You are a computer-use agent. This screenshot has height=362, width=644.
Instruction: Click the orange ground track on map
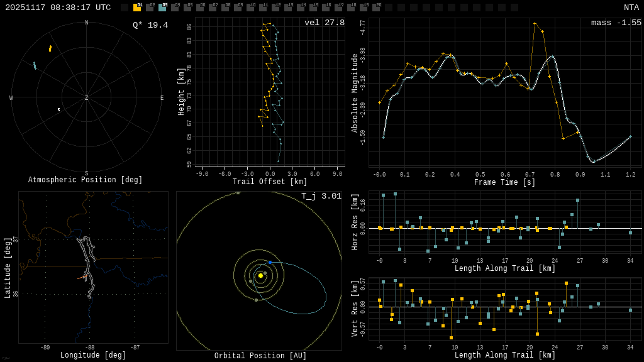(x=82, y=277)
